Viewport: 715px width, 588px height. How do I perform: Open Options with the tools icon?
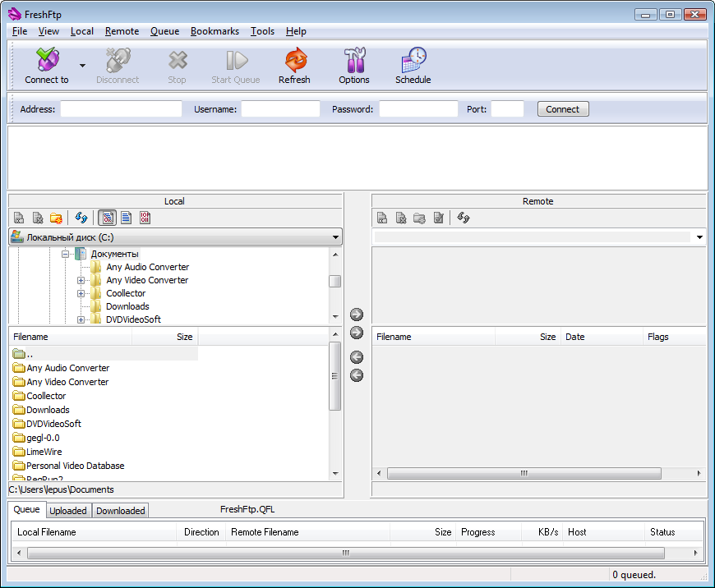354,60
